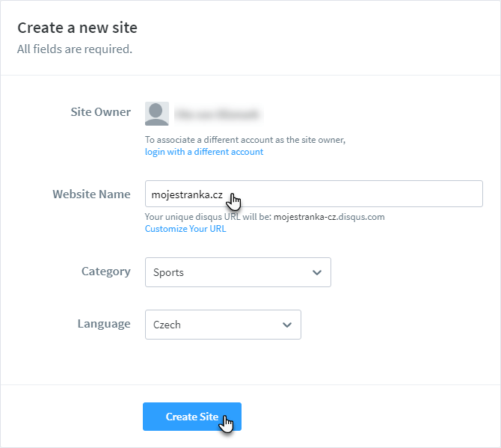Click the 'Website Name' field label
This screenshot has width=501, height=448.
(x=91, y=194)
